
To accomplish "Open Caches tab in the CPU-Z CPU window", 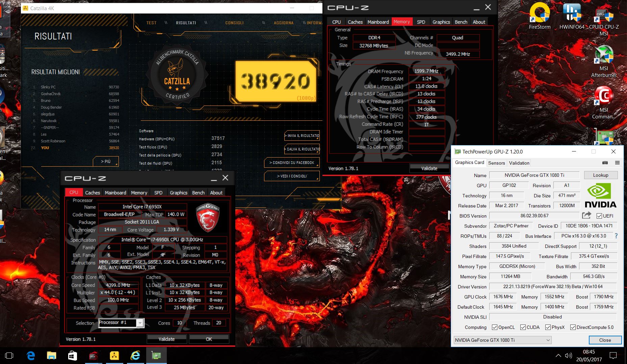I will click(x=93, y=193).
